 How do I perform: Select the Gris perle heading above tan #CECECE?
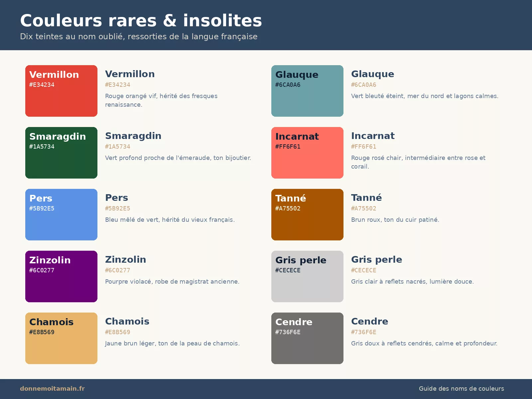(377, 260)
